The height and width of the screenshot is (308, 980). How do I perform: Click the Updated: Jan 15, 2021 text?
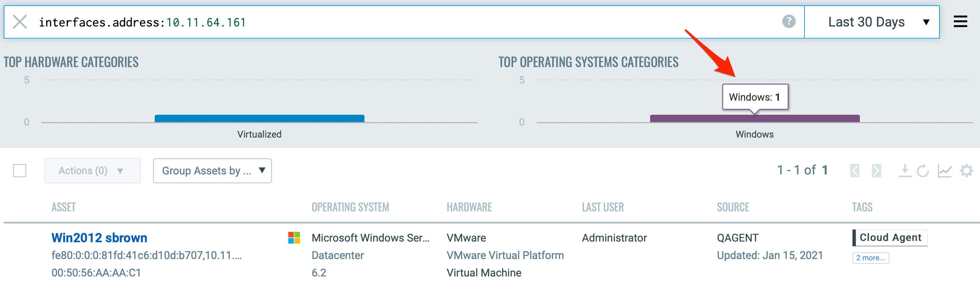click(770, 255)
